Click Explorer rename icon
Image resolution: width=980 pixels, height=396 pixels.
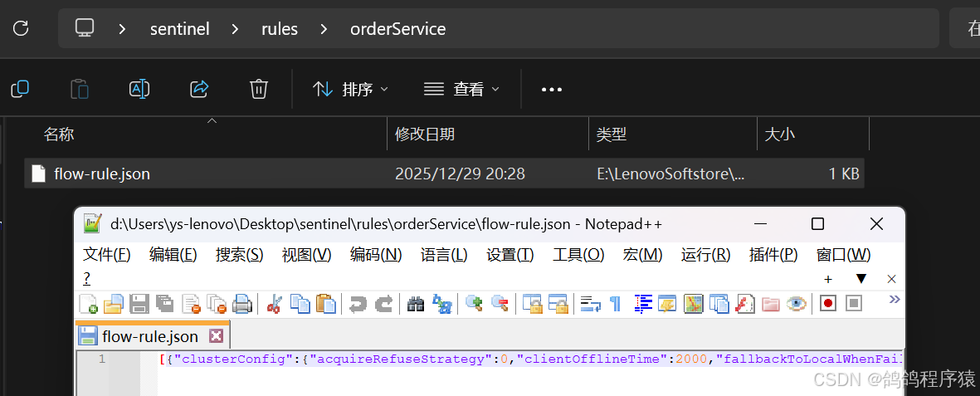point(139,89)
